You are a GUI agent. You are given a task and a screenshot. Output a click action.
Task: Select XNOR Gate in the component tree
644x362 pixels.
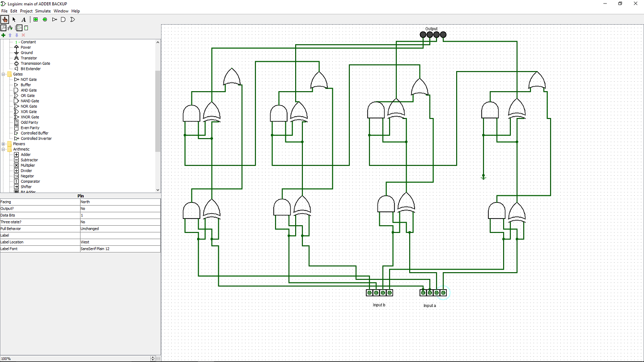pos(30,117)
